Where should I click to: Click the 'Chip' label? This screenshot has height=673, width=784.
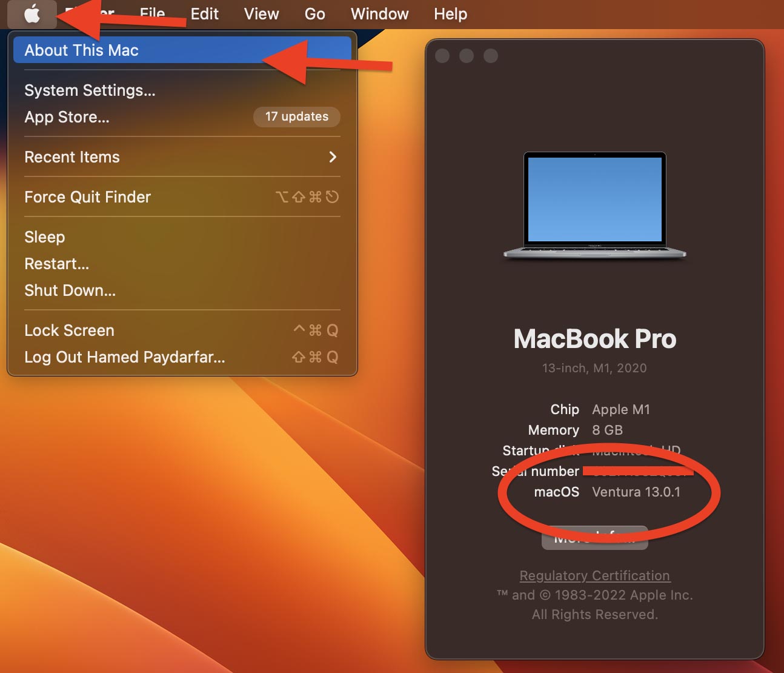[565, 409]
